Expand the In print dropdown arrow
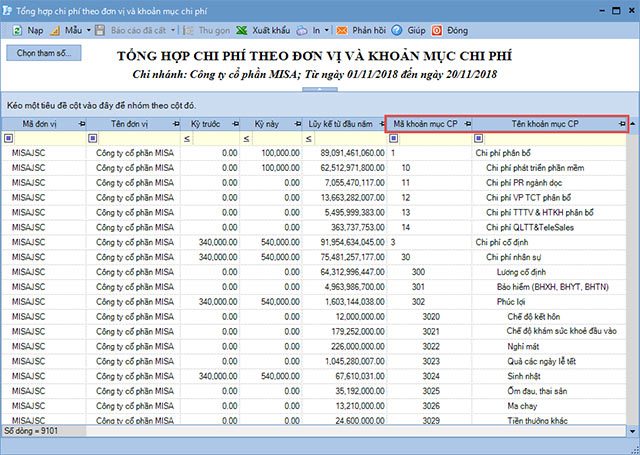The height and width of the screenshot is (455, 640). [x=327, y=30]
